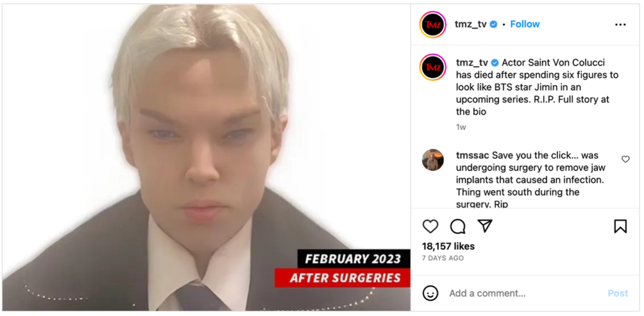The image size is (644, 316).
Task: Click the post's main photo
Action: pyautogui.click(x=206, y=158)
